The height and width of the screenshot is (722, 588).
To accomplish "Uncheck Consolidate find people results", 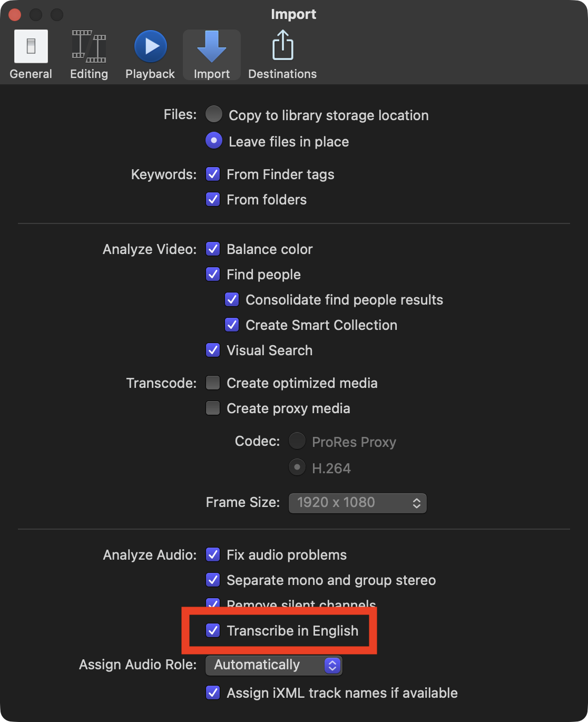I will 232,299.
